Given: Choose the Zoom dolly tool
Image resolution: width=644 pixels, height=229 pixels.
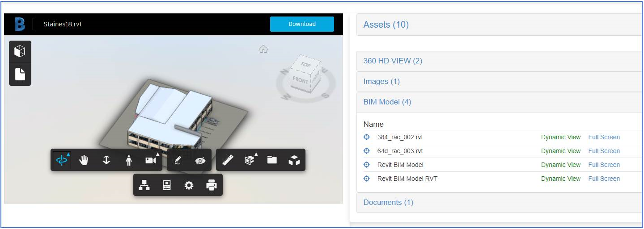Looking at the screenshot, I should point(106,160).
